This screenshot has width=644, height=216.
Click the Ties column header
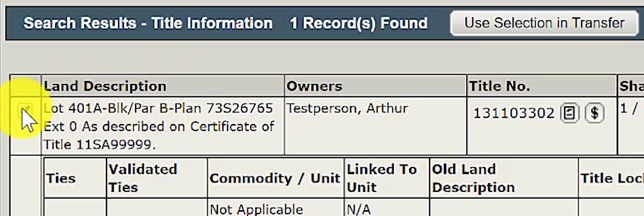[x=60, y=178]
